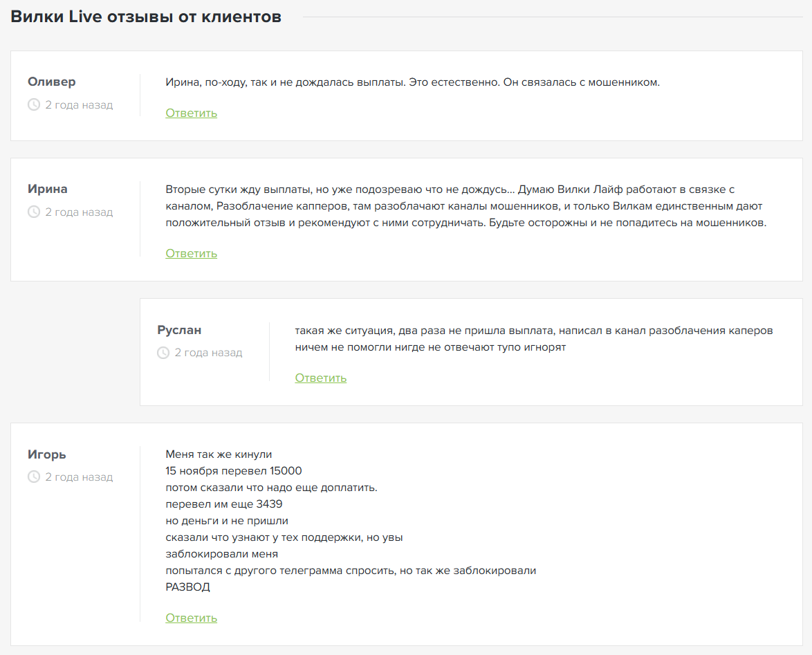Viewport: 812px width, 655px height.
Task: Click Ответить under Ирина's review
Action: (x=191, y=253)
